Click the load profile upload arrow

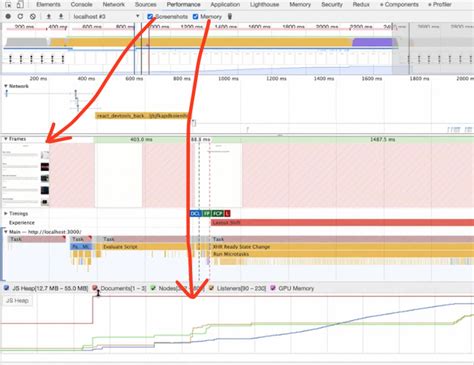(49, 16)
